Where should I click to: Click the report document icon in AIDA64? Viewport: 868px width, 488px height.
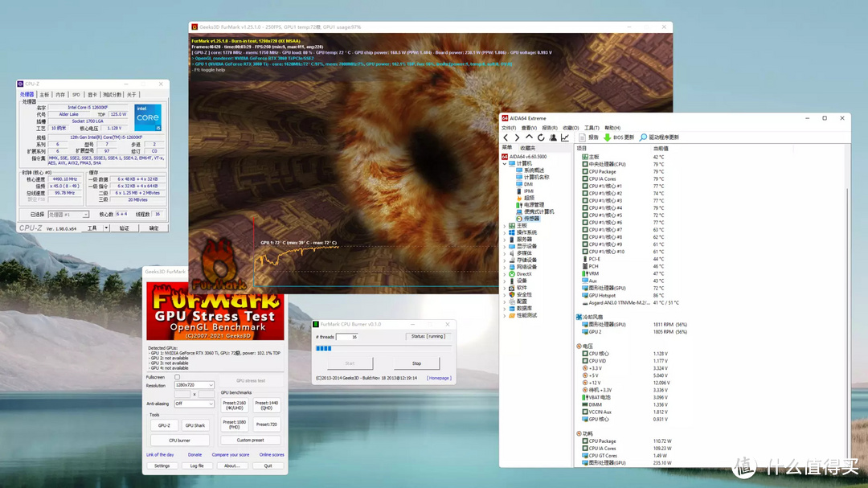(583, 137)
